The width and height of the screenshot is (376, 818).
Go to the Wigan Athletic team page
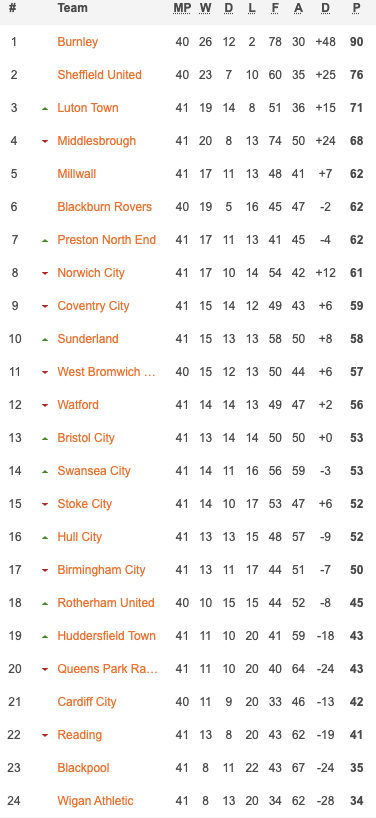95,801
